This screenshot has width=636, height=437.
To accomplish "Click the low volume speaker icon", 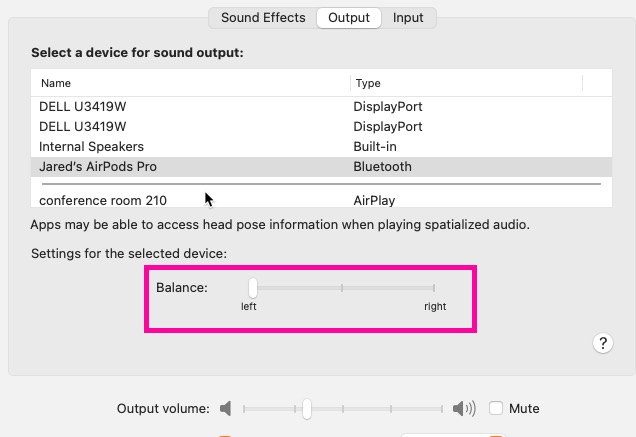I will (x=226, y=408).
